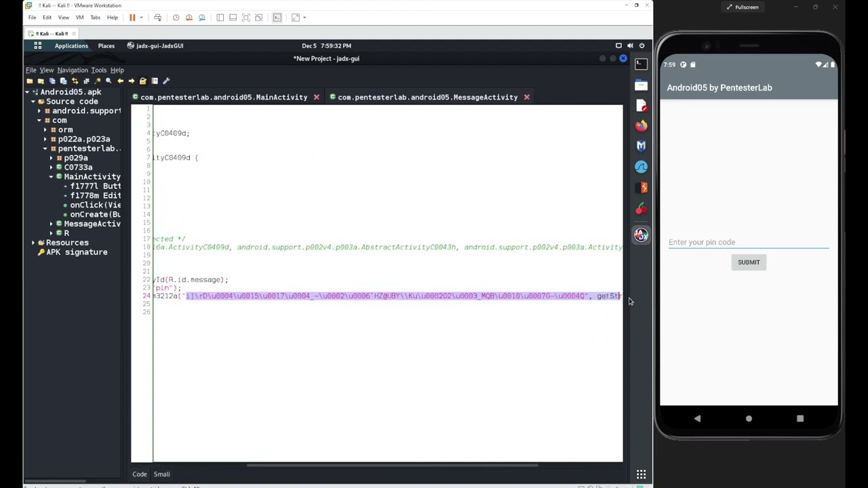Image resolution: width=868 pixels, height=488 pixels.
Task: Expand the p022a.p023a package
Action: click(x=45, y=139)
